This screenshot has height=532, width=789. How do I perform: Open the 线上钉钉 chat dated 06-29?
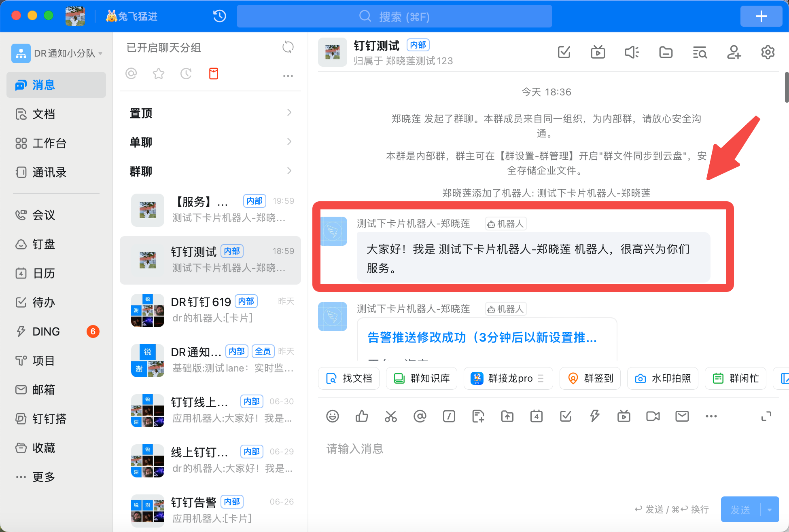(210, 460)
